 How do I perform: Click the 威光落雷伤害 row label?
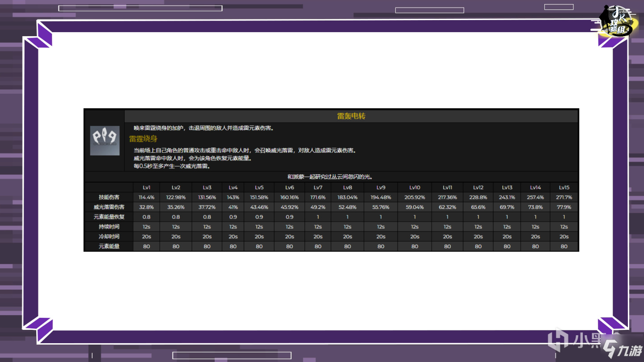[109, 207]
